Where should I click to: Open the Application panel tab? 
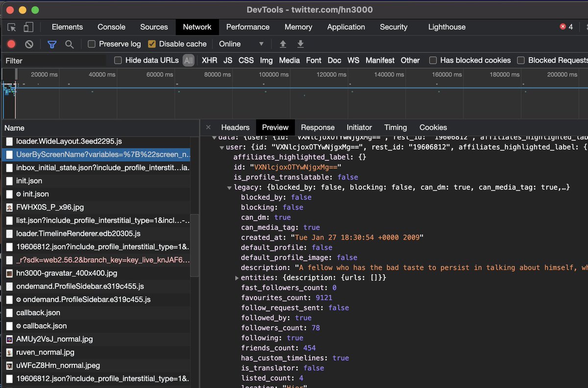pyautogui.click(x=346, y=27)
